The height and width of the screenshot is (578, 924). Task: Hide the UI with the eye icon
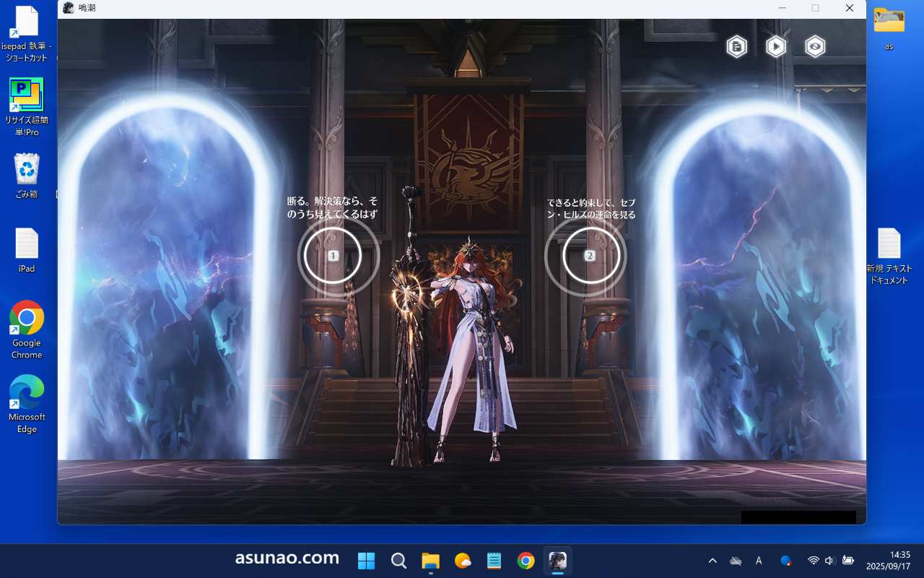tap(815, 47)
